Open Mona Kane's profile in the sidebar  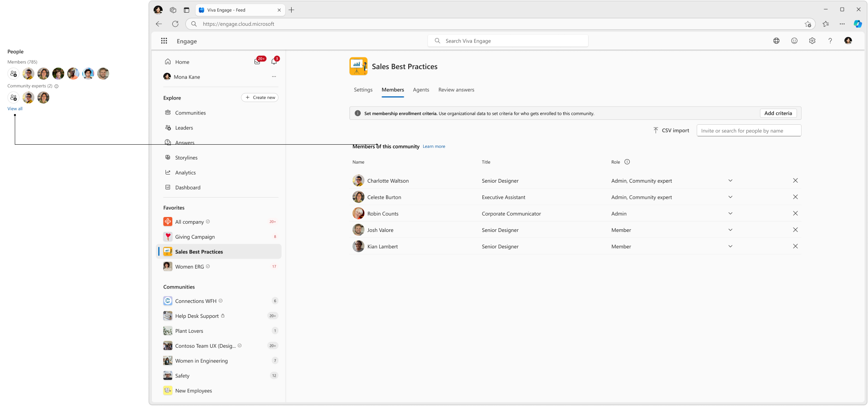pos(187,77)
